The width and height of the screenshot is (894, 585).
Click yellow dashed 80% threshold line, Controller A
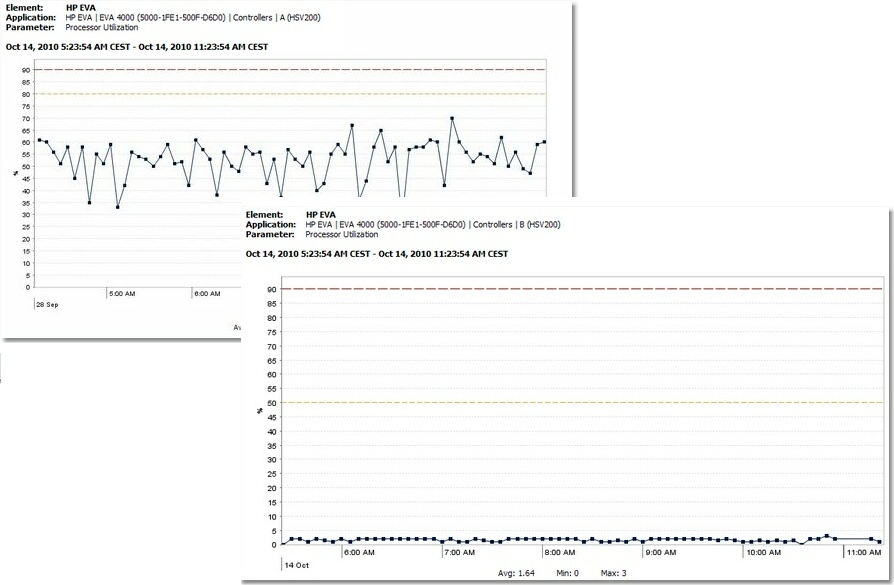pos(290,94)
